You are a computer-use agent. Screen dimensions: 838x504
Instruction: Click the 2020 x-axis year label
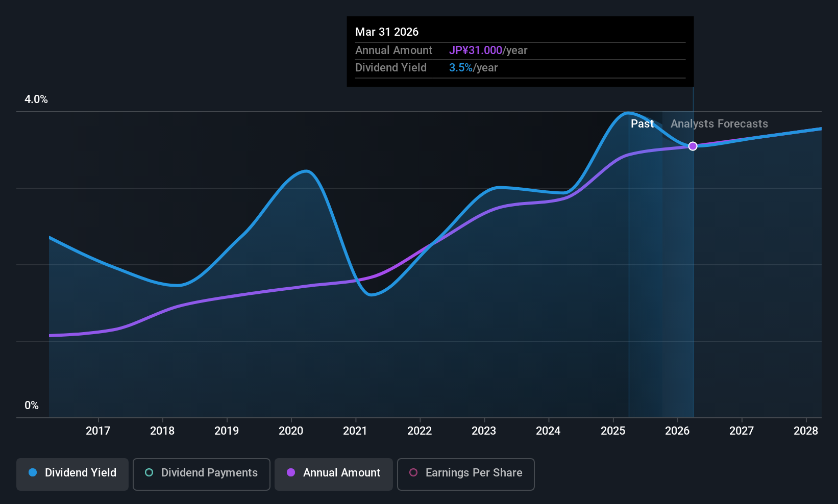pyautogui.click(x=291, y=431)
